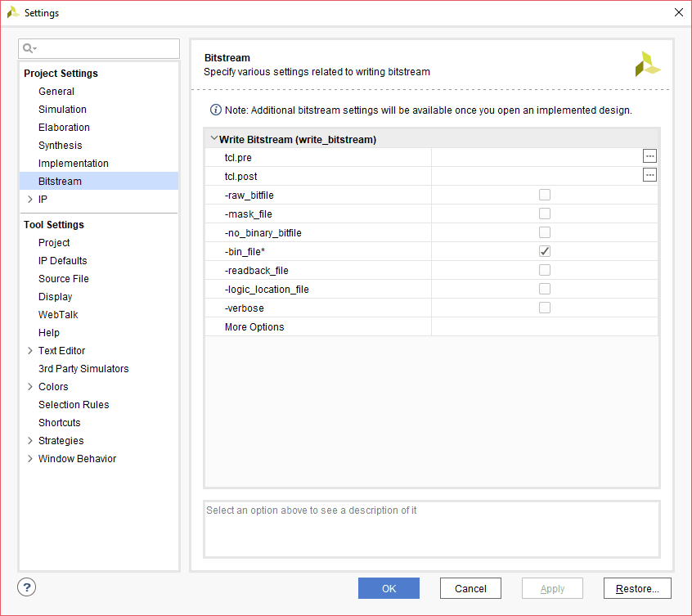
Task: Click the Vivado logo in the header
Action: coord(647,65)
